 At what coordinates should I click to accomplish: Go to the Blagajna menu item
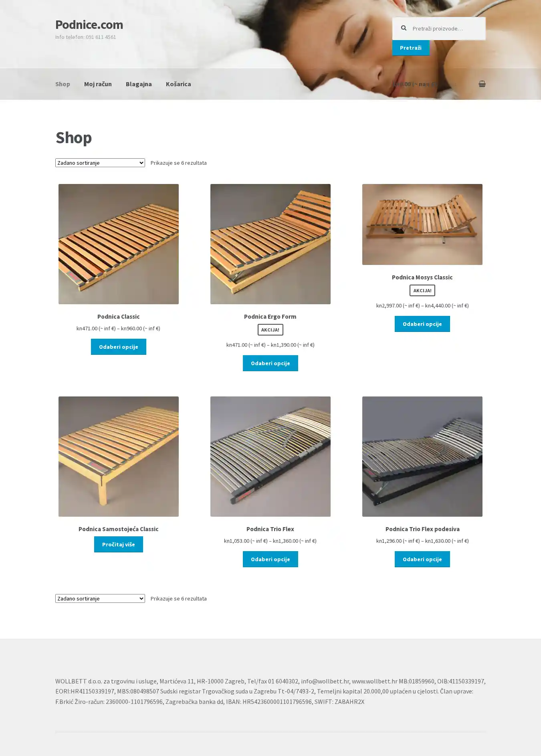139,84
